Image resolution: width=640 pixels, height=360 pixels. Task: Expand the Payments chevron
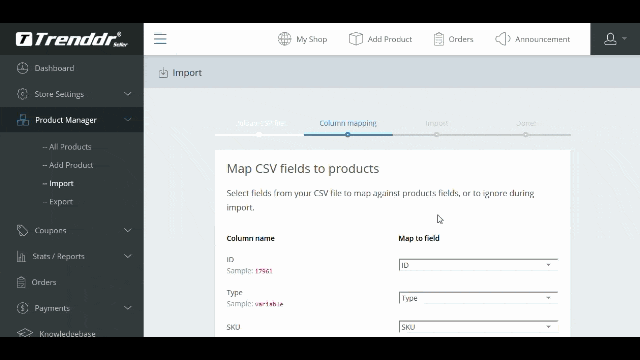point(128,308)
